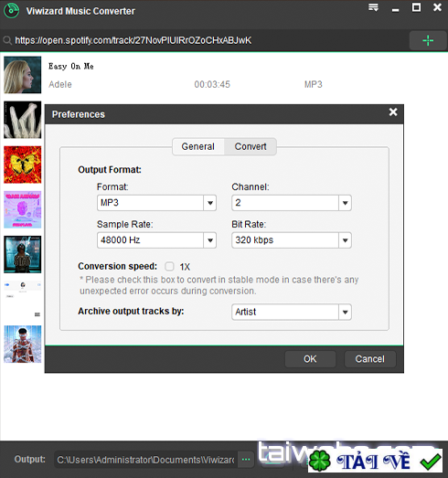Viewport: 448px width, 478px height.
Task: Click the Channel value 2 field
Action: point(285,203)
